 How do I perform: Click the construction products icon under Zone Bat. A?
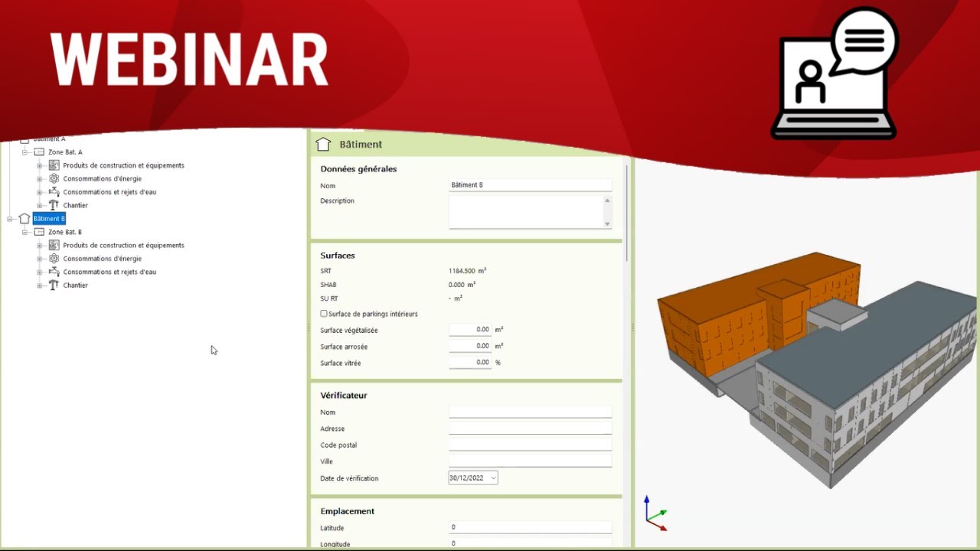point(54,165)
